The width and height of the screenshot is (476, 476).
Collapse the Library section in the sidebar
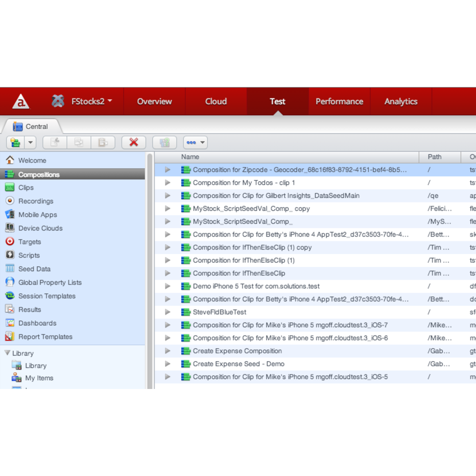pos(7,353)
